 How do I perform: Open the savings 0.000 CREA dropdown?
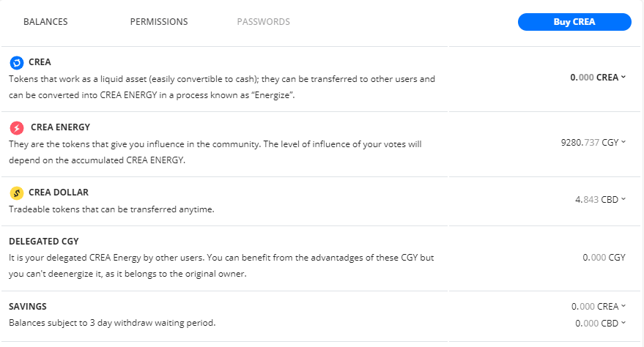599,307
